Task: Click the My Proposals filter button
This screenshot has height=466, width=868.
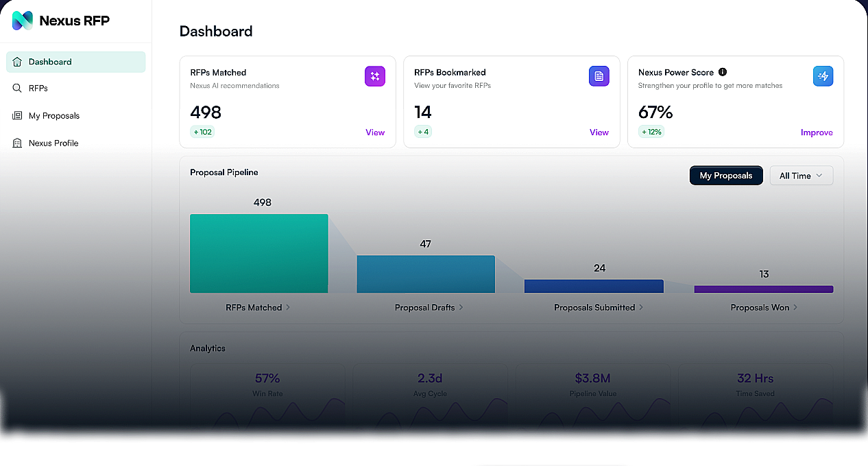Action: 726,175
